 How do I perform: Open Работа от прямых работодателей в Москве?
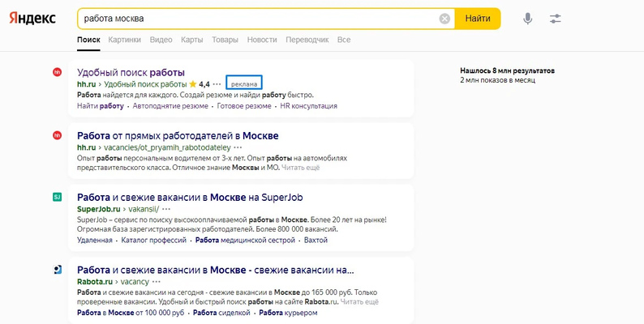[x=178, y=135]
